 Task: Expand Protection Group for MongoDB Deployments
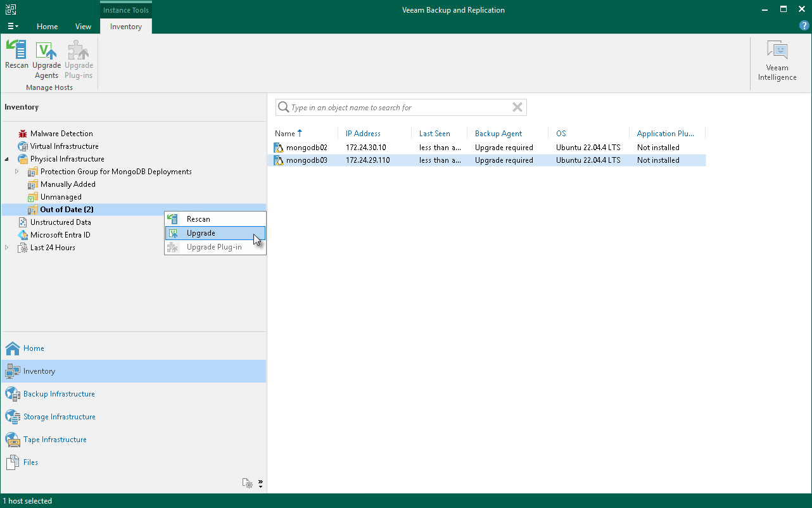coord(17,172)
